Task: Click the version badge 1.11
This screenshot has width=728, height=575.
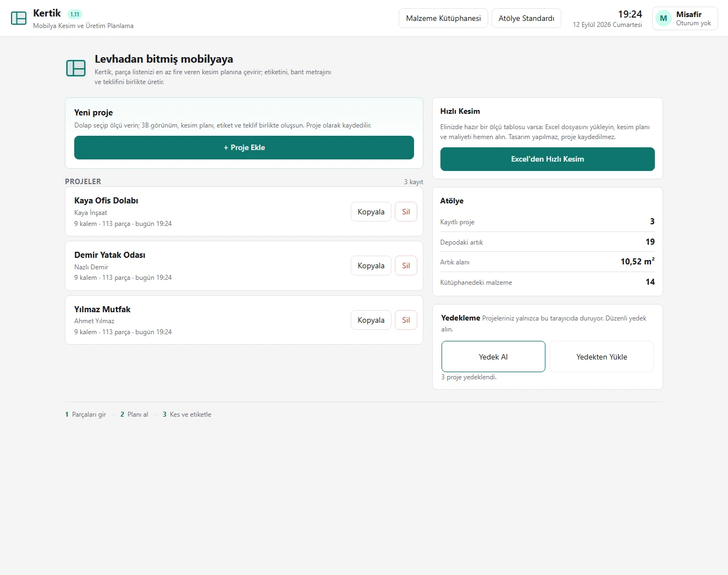Action: click(x=75, y=14)
